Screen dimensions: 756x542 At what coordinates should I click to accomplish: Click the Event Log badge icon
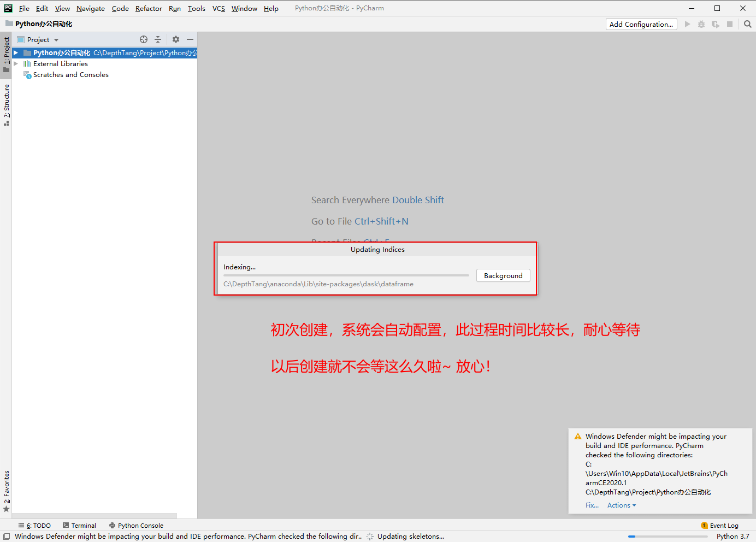point(704,526)
